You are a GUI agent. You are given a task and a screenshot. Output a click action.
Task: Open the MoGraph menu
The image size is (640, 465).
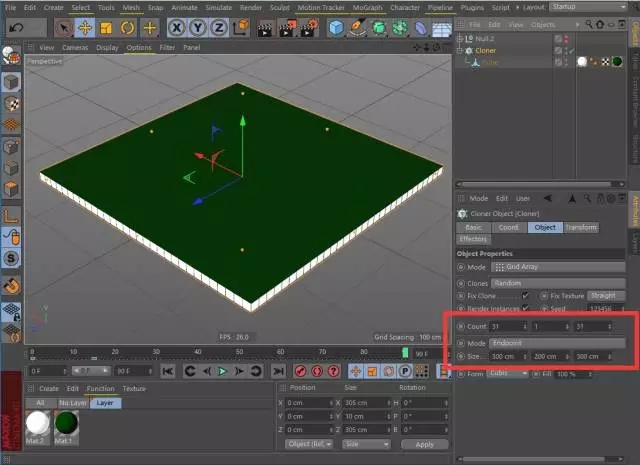point(366,7)
